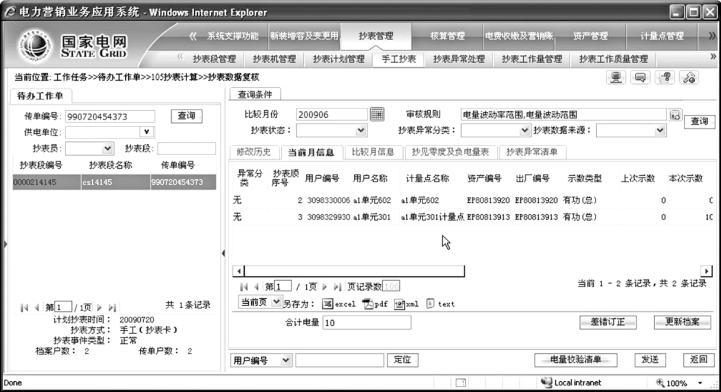The image size is (721, 392).
Task: Go to first page of right table
Action: click(244, 287)
